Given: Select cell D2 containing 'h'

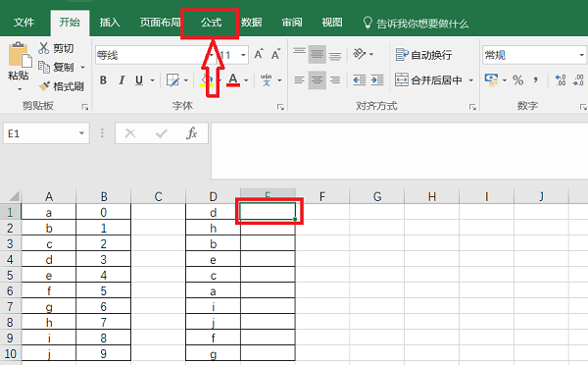Looking at the screenshot, I should click(x=213, y=228).
